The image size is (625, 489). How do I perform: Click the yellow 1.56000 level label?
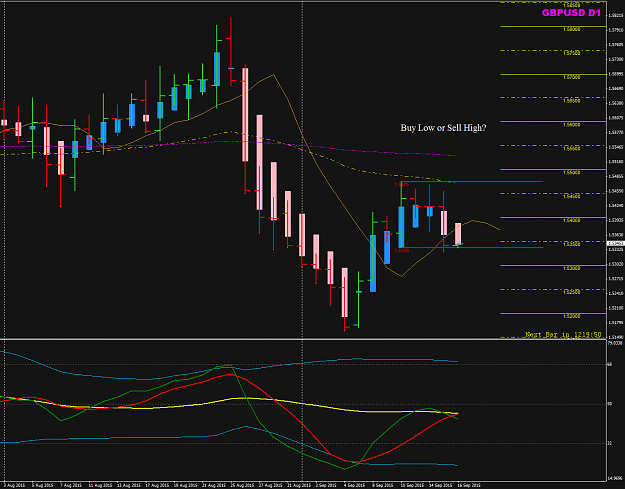point(572,125)
